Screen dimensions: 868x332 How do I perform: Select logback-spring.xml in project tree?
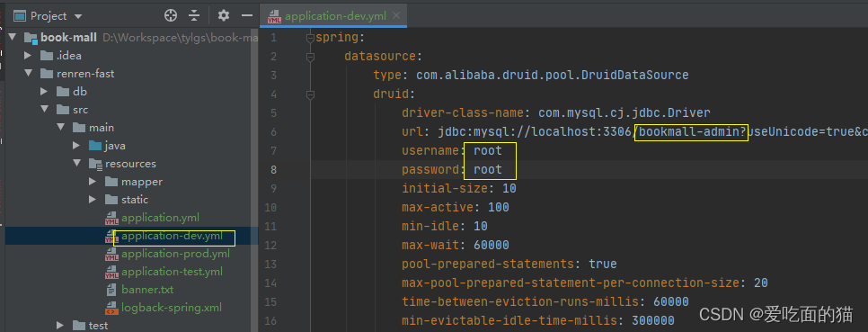point(172,307)
